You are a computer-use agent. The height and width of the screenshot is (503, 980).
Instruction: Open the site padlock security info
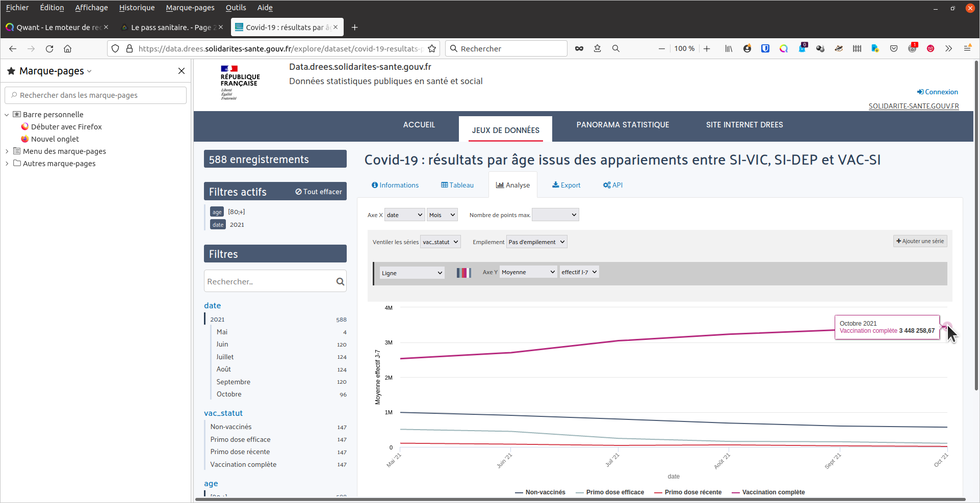(x=130, y=48)
